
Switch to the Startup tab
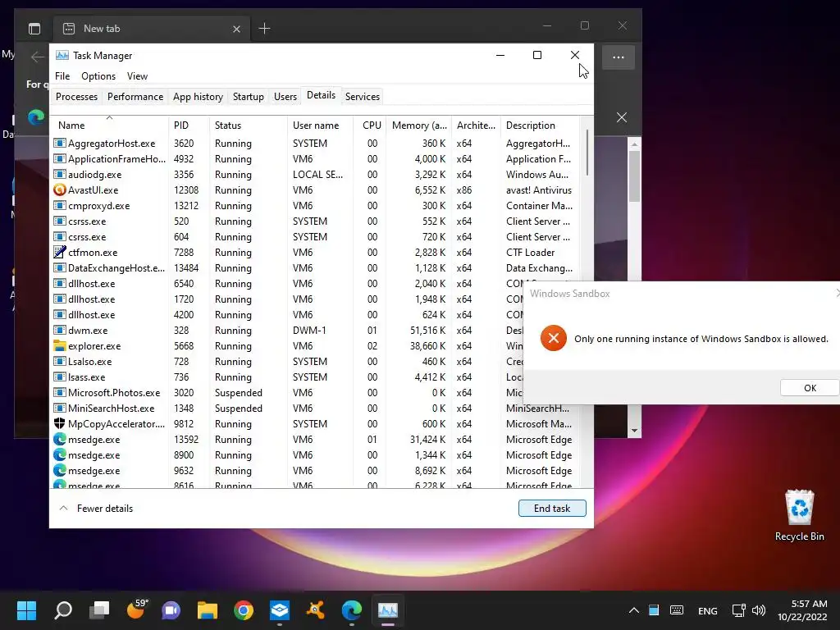pyautogui.click(x=248, y=97)
